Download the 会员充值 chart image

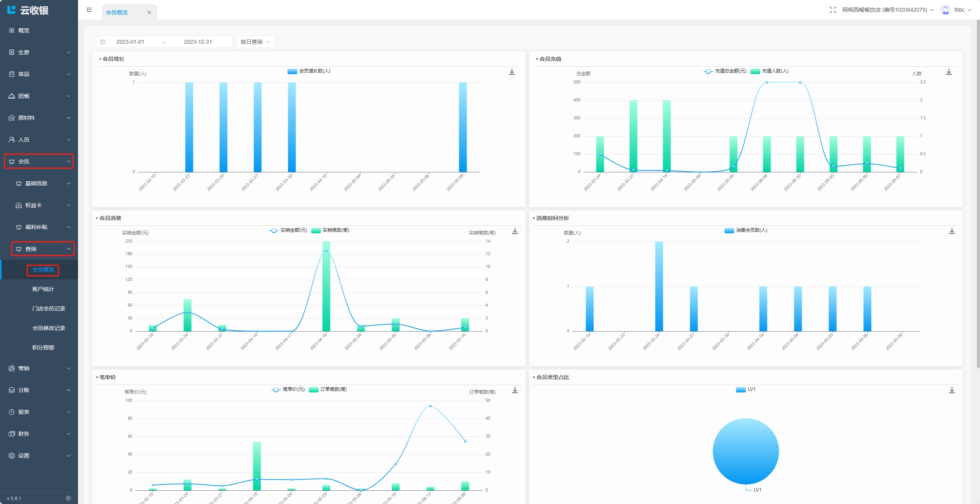tap(949, 72)
